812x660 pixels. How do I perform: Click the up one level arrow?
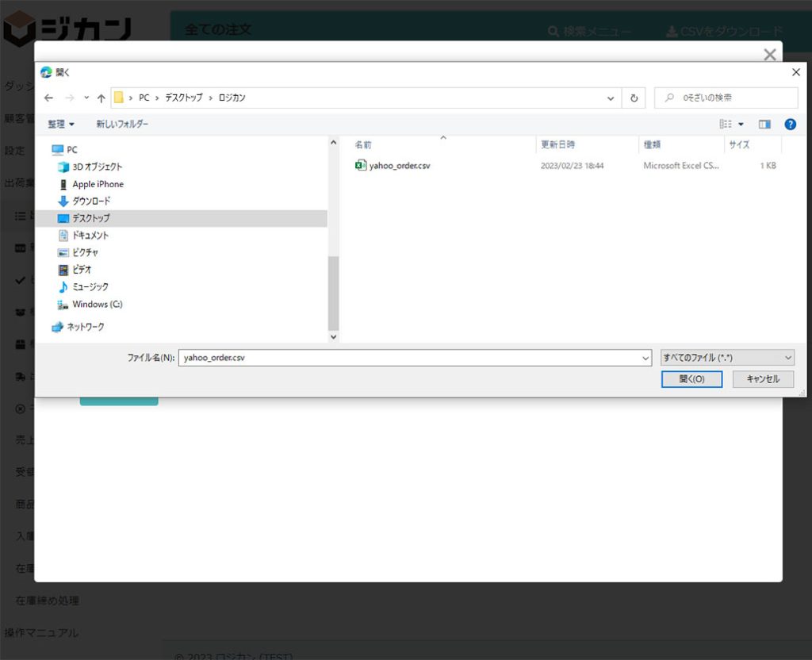(x=101, y=98)
